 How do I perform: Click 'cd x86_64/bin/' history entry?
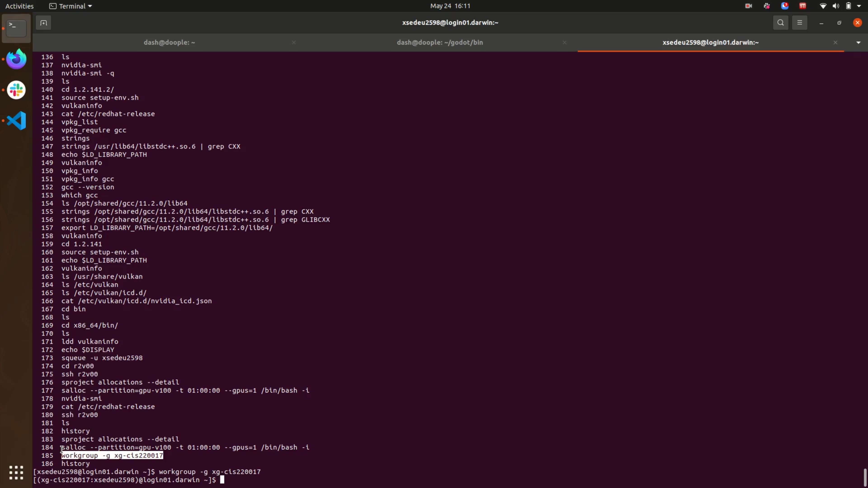tap(90, 326)
